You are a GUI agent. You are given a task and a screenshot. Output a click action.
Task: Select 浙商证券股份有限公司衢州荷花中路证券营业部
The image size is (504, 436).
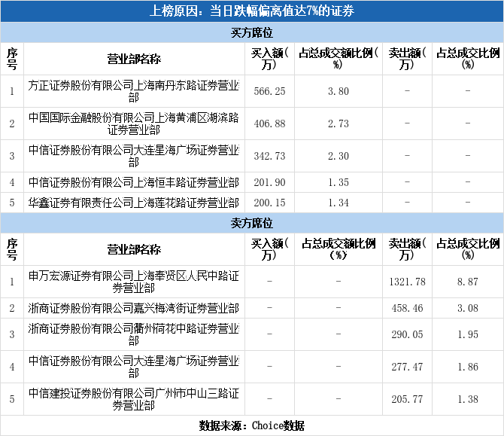tap(134, 334)
